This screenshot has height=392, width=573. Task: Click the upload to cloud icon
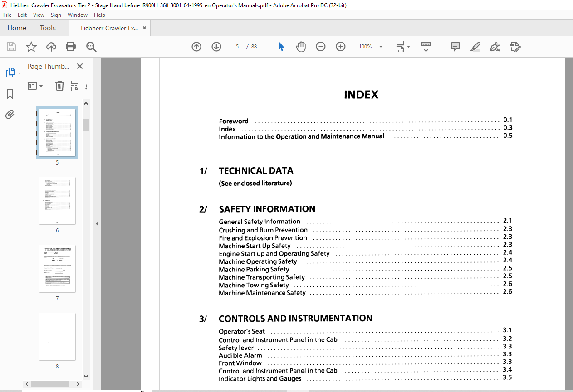point(51,47)
